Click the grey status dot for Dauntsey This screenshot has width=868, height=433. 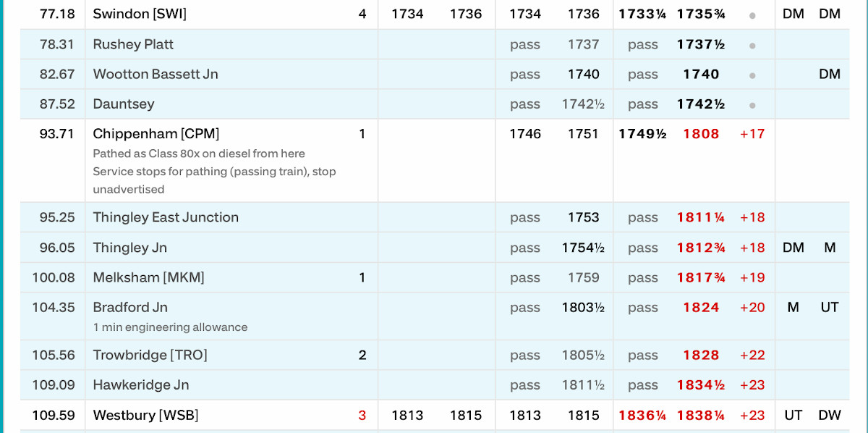pyautogui.click(x=752, y=105)
